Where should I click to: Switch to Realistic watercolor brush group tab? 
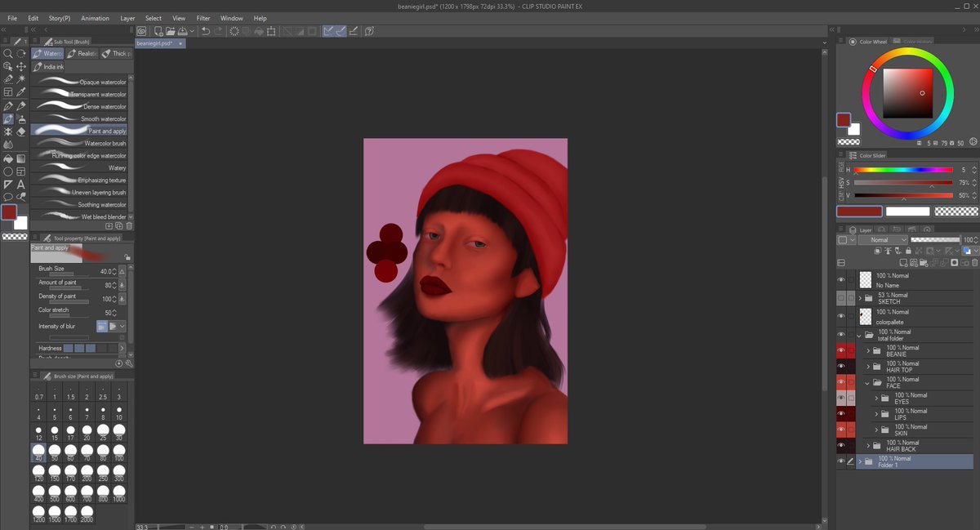(x=82, y=53)
